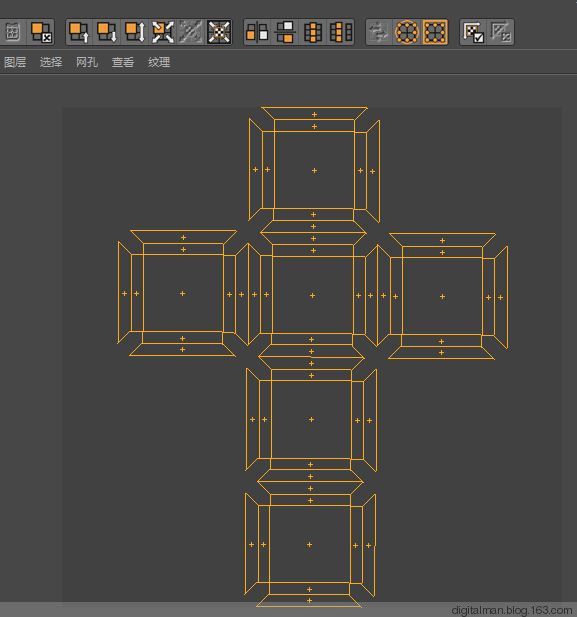Open the 图层 menu
The height and width of the screenshot is (617, 577).
[x=15, y=62]
